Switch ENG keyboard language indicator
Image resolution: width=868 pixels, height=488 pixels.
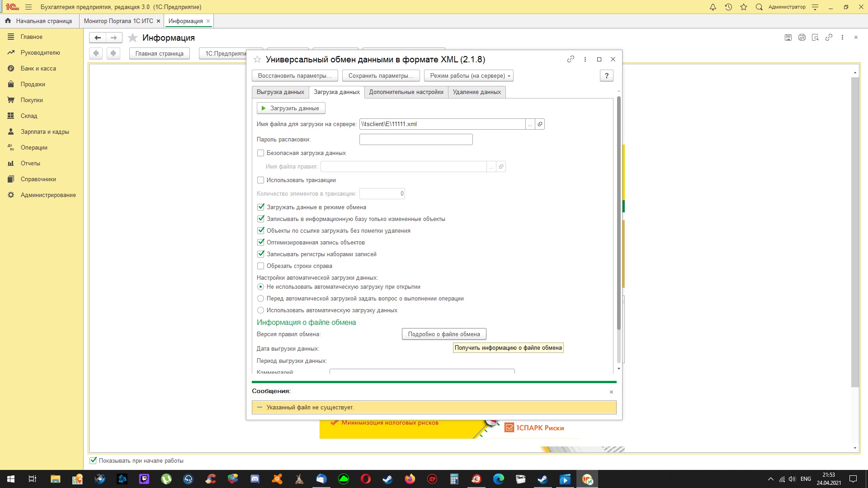(806, 479)
